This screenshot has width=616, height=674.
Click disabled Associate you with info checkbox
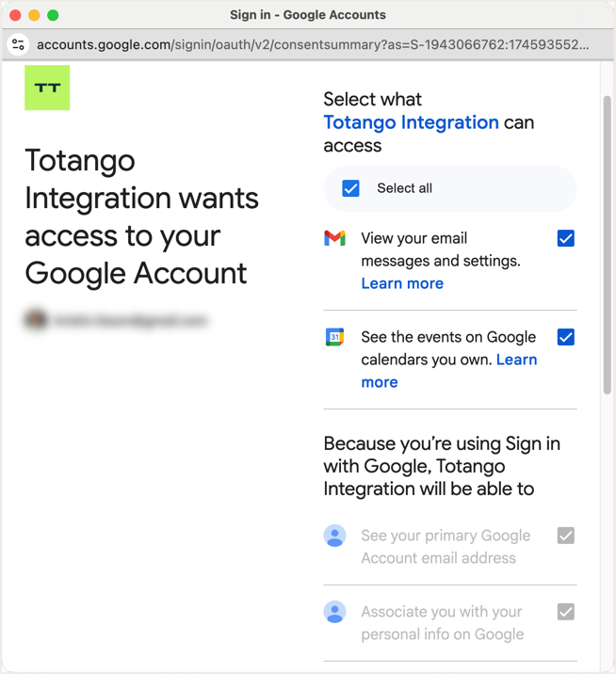[x=565, y=612]
